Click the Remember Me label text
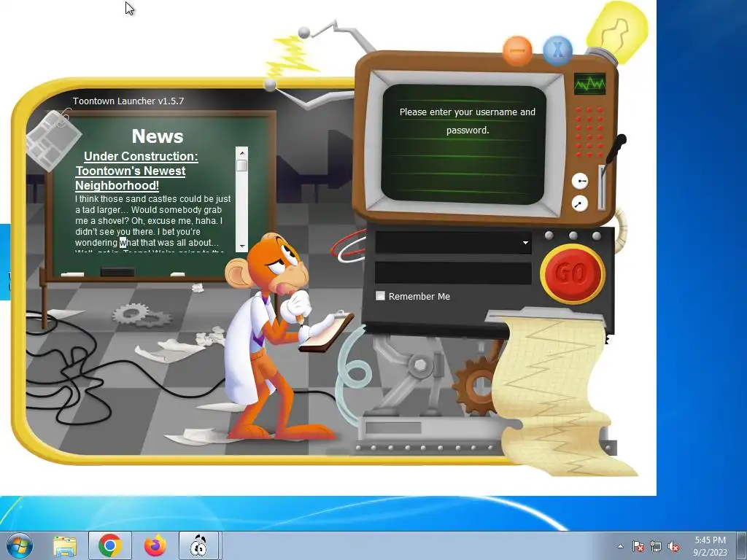The width and height of the screenshot is (747, 560). 419,296
